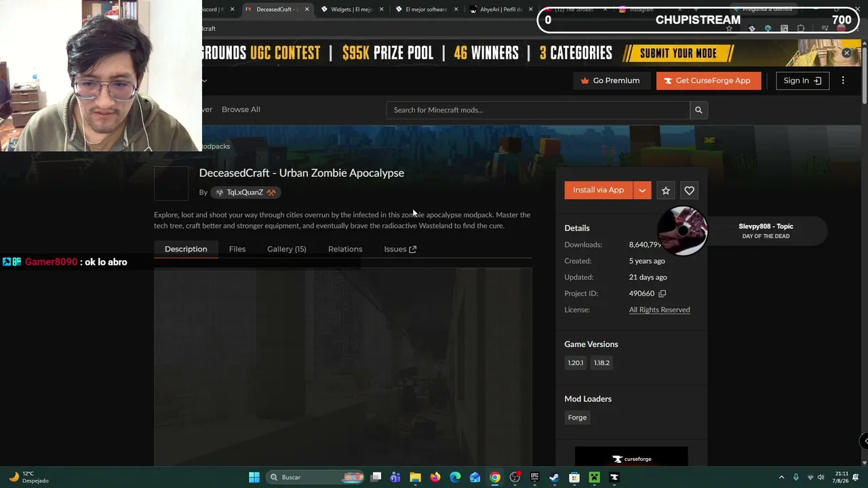Close the DeceasedCraft browser tab

point(307,9)
